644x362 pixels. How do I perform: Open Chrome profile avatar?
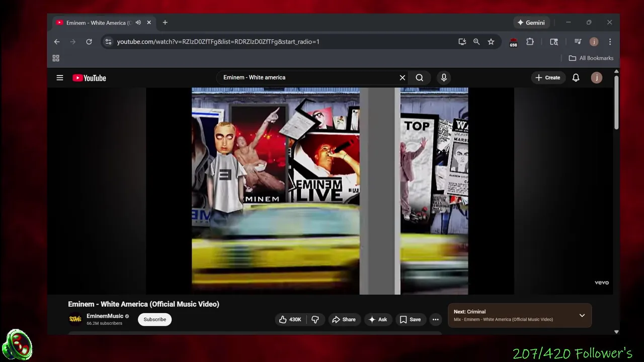[x=594, y=42]
